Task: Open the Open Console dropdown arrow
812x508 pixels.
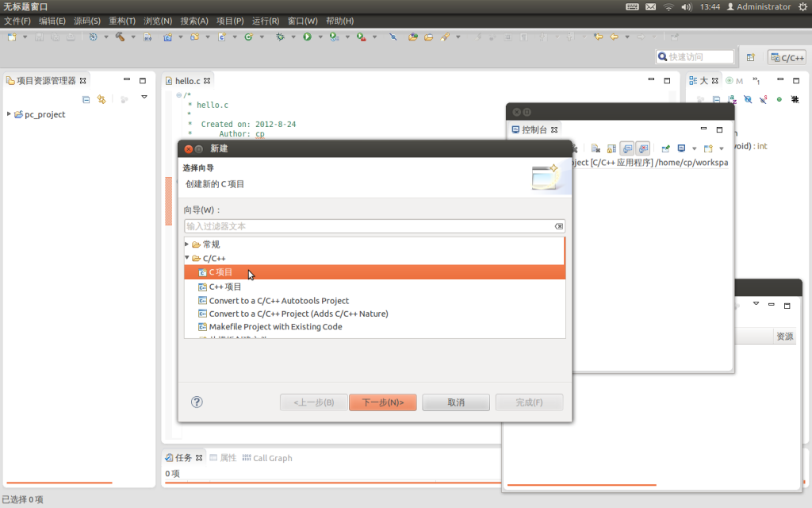Action: (x=721, y=148)
